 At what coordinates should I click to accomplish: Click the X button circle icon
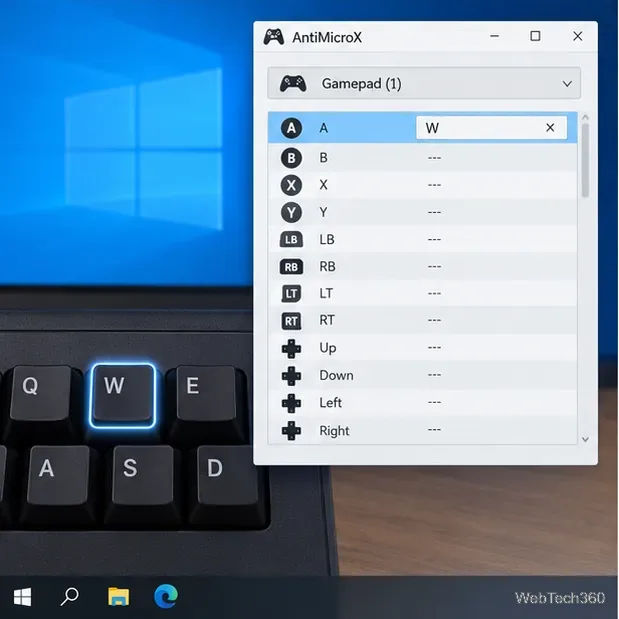point(291,185)
